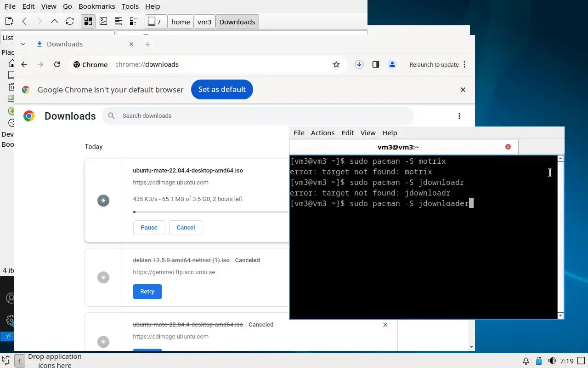This screenshot has height=368, width=588.
Task: Open the Bookmarks menu
Action: pyautogui.click(x=97, y=6)
